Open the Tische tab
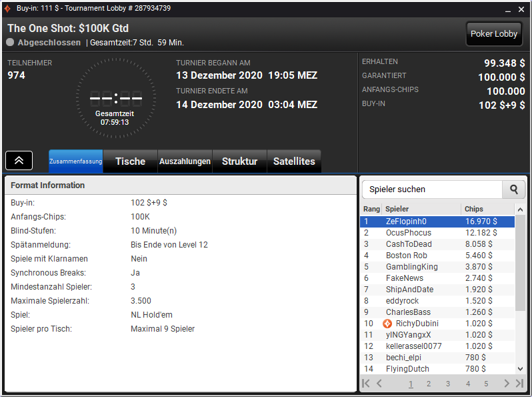Image resolution: width=532 pixels, height=397 pixels. coord(130,161)
